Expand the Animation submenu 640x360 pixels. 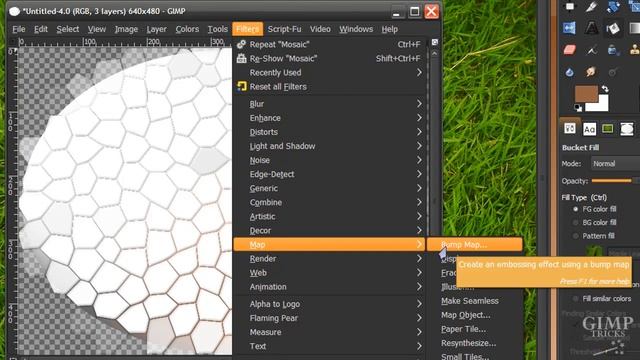click(x=330, y=287)
